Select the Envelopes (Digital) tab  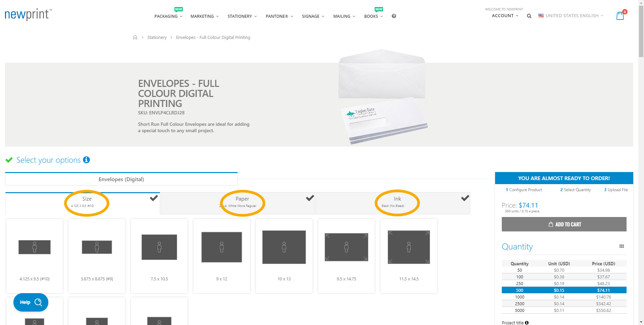tap(121, 179)
